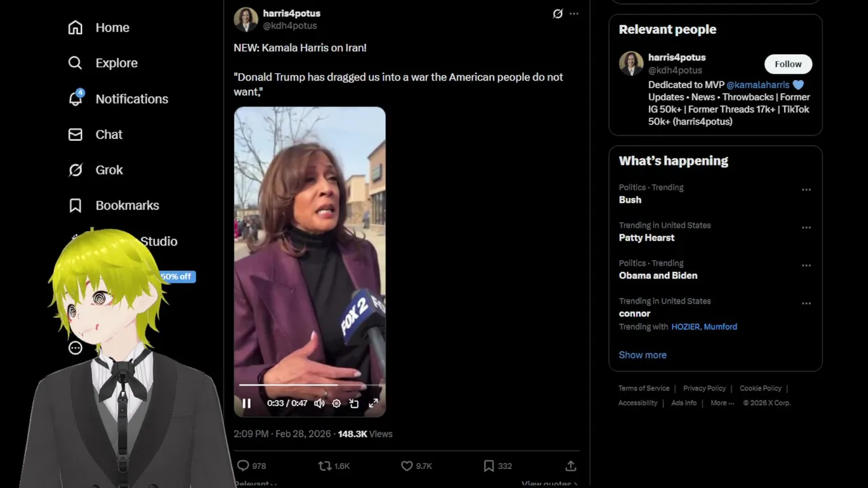Open the Accessibility footer link
The height and width of the screenshot is (488, 868).
pyautogui.click(x=637, y=403)
